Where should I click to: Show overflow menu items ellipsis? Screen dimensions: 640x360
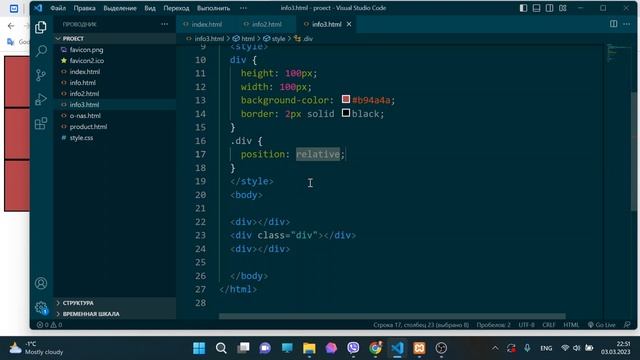243,8
